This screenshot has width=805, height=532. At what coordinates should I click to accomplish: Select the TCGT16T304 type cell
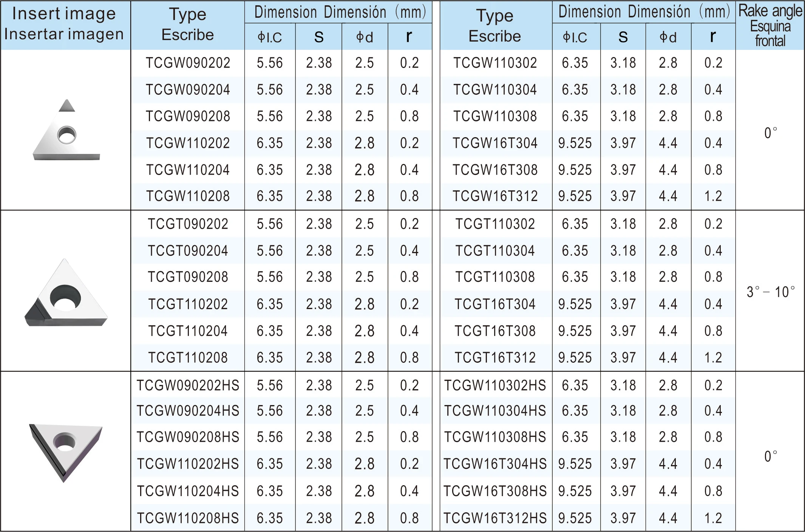pos(495,304)
